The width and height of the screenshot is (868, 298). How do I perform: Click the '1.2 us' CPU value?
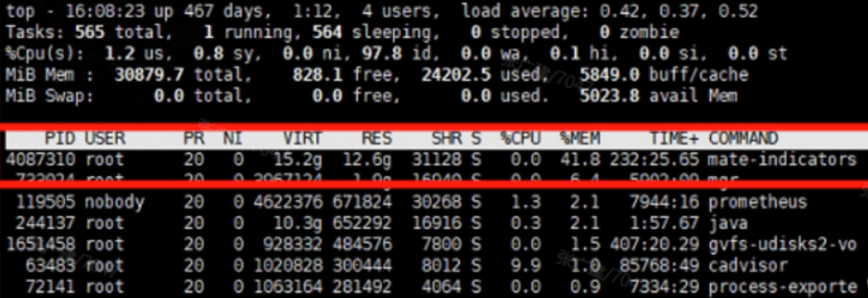pyautogui.click(x=138, y=54)
